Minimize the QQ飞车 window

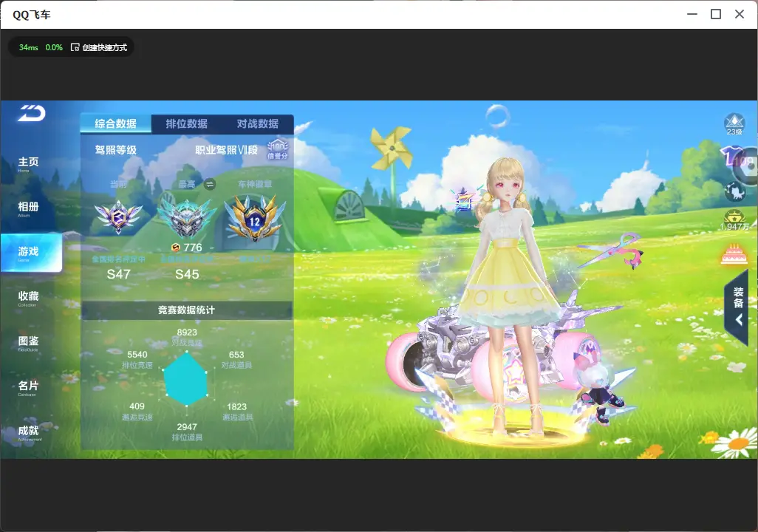(692, 14)
